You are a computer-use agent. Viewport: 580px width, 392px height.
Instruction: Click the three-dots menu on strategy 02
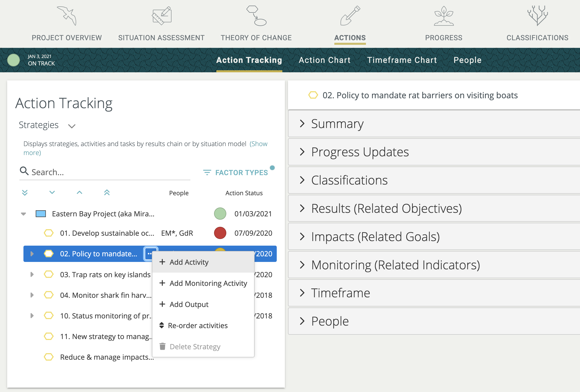150,254
